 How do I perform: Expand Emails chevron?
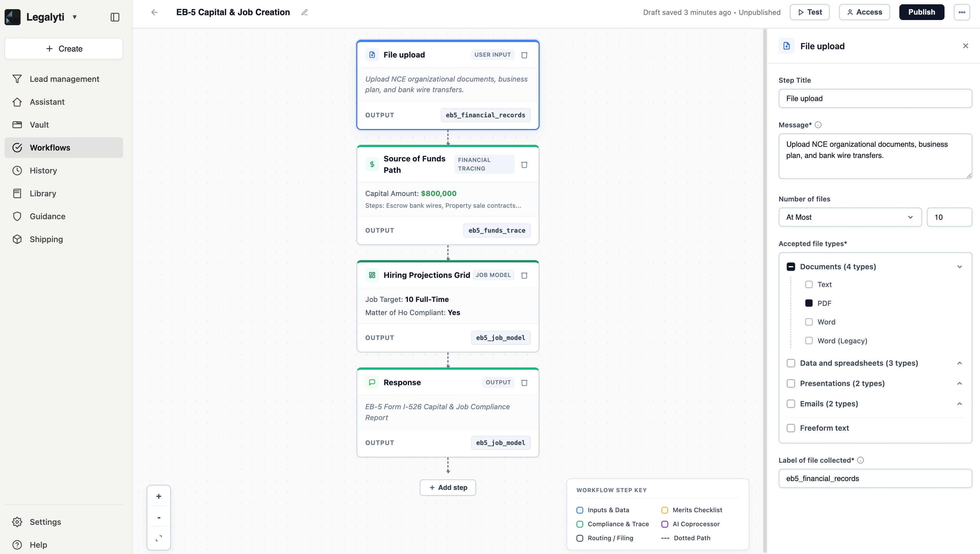coord(959,404)
